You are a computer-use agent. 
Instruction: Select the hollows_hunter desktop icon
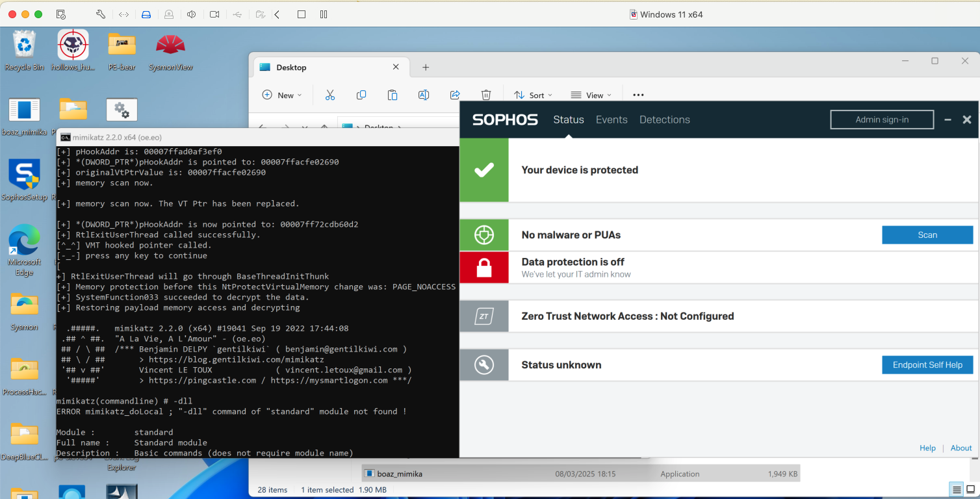[x=73, y=50]
